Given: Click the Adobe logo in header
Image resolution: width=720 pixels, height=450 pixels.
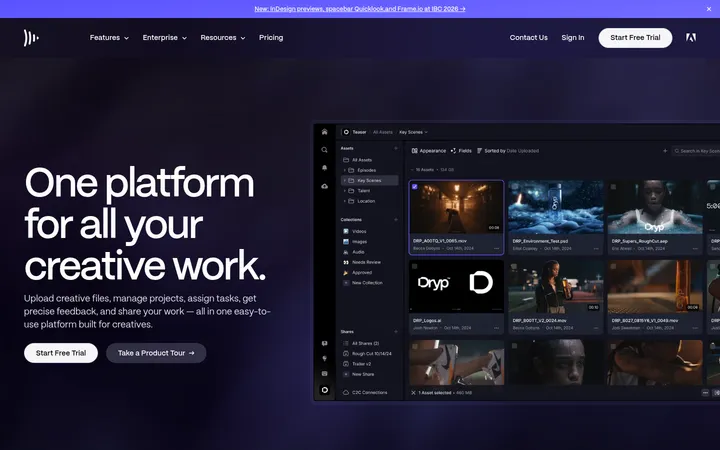Looking at the screenshot, I should [x=691, y=38].
